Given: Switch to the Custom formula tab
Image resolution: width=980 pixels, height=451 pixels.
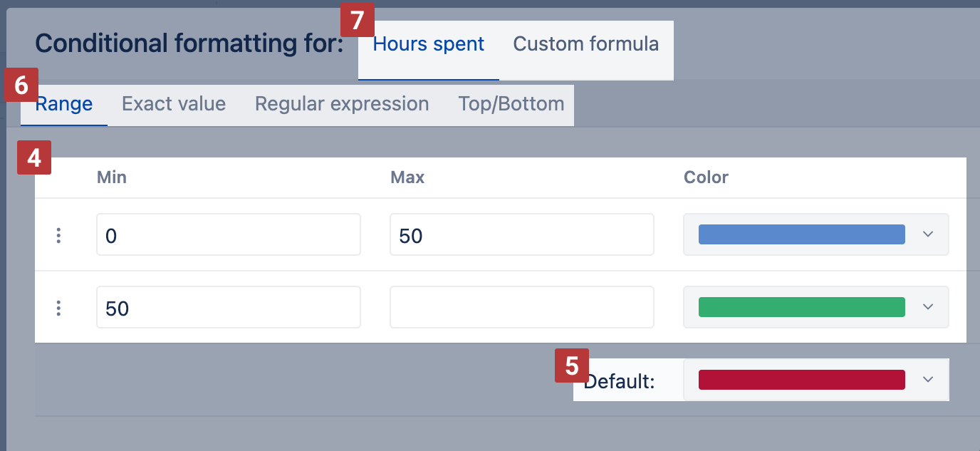Looking at the screenshot, I should pyautogui.click(x=585, y=44).
